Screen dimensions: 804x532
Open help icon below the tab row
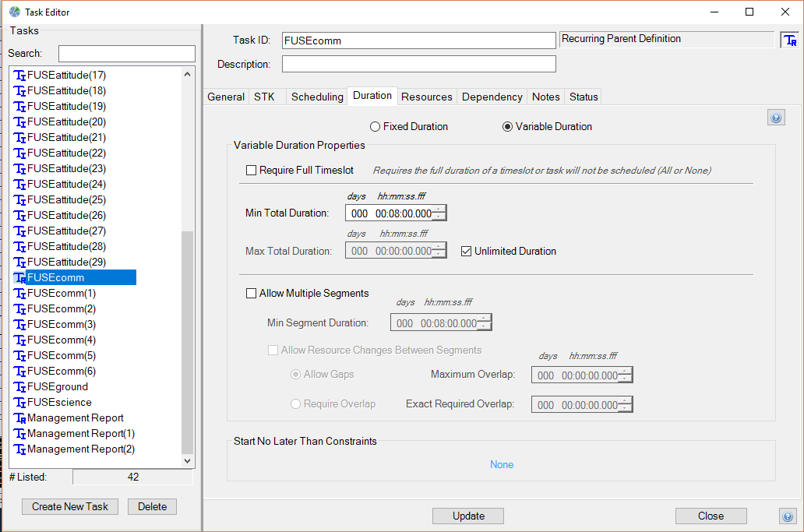click(x=775, y=118)
